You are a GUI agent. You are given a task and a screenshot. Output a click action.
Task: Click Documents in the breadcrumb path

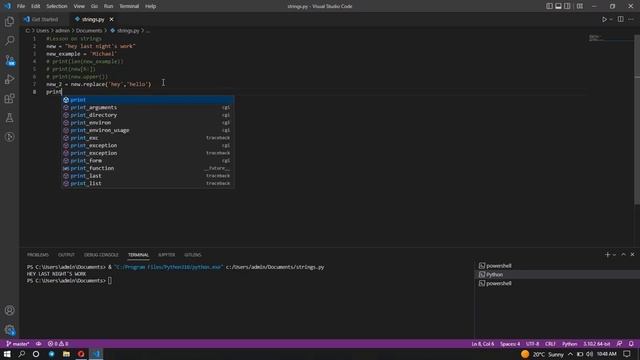89,31
